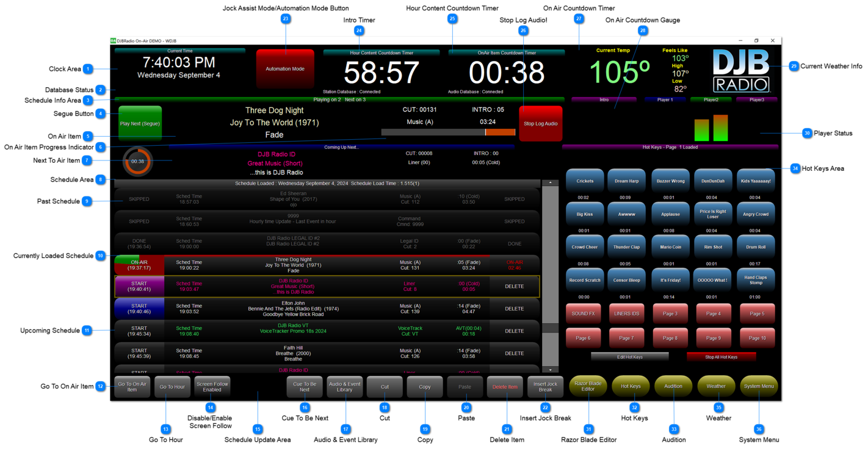868x449 pixels.
Task: Trigger the Drum Roll hot key
Action: coord(756,247)
